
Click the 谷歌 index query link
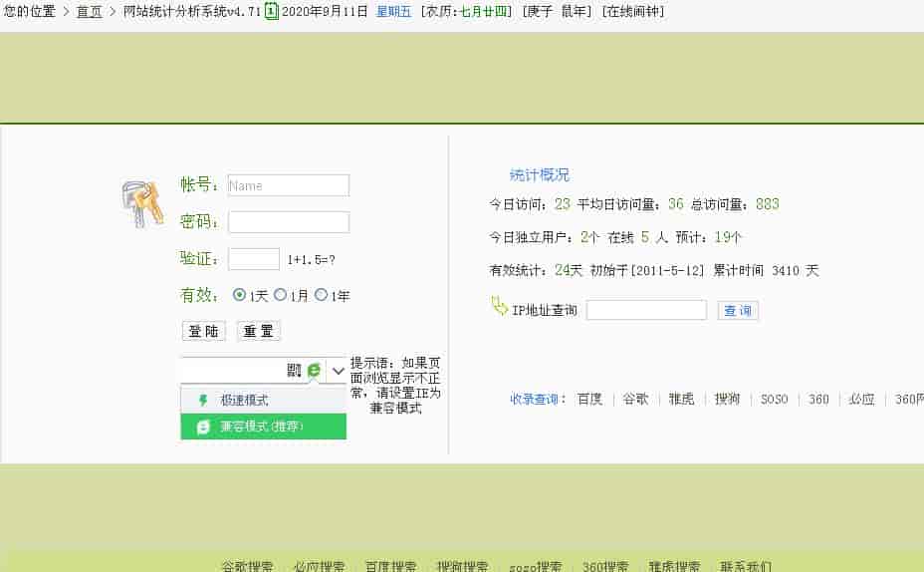(636, 400)
